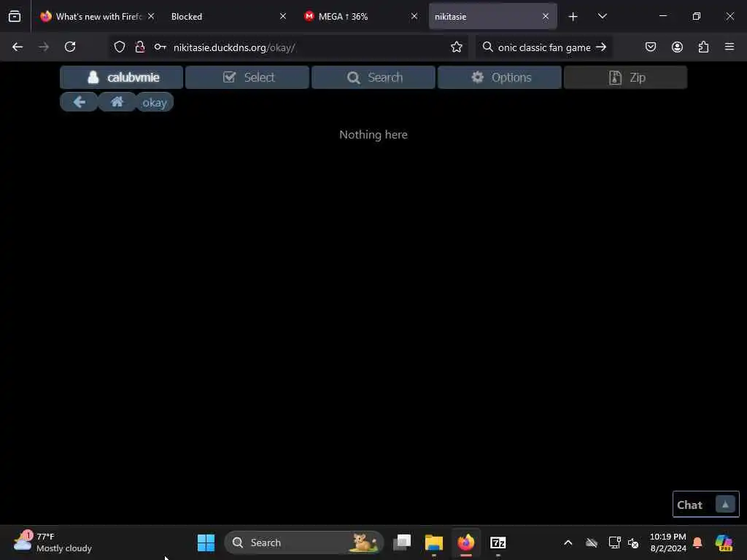Click the browser search box
Viewport: 747px width, 560px height.
(543, 47)
